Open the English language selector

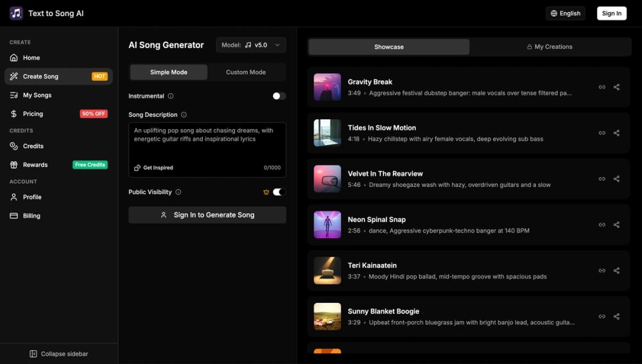(566, 13)
